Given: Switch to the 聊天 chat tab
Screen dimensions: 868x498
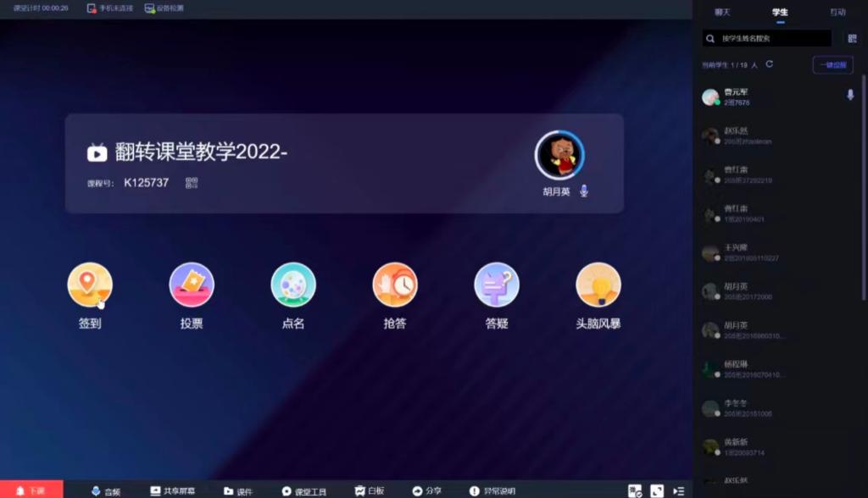Looking at the screenshot, I should (722, 13).
